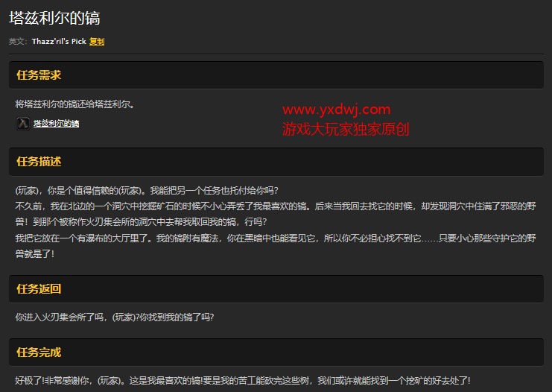This screenshot has width=552, height=392.
Task: Click the pick item icon under 任务需求
Action: click(x=23, y=123)
